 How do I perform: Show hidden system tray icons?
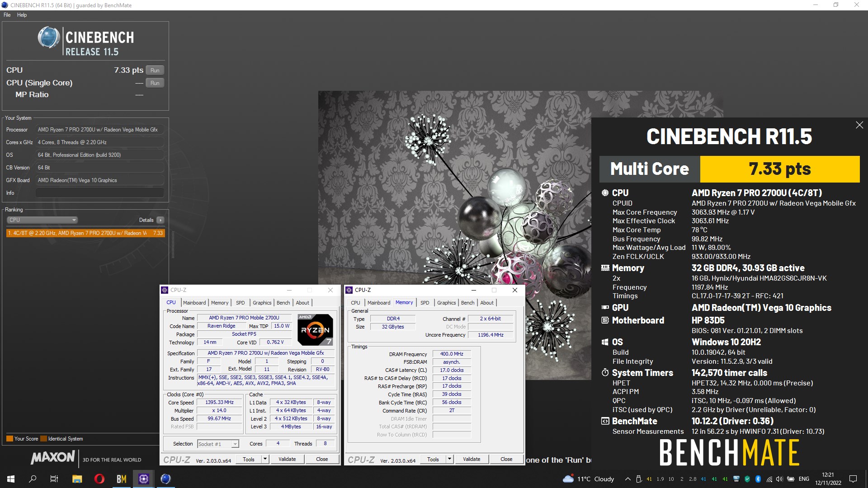coord(627,479)
